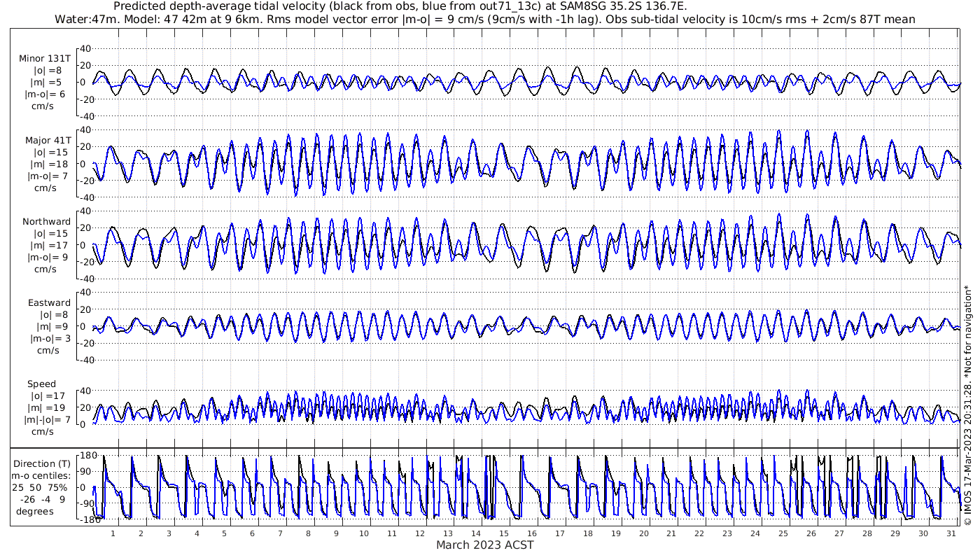Select the '40' tick of the Northward panel
Image resolution: width=980 pixels, height=560 pixels.
[86, 211]
